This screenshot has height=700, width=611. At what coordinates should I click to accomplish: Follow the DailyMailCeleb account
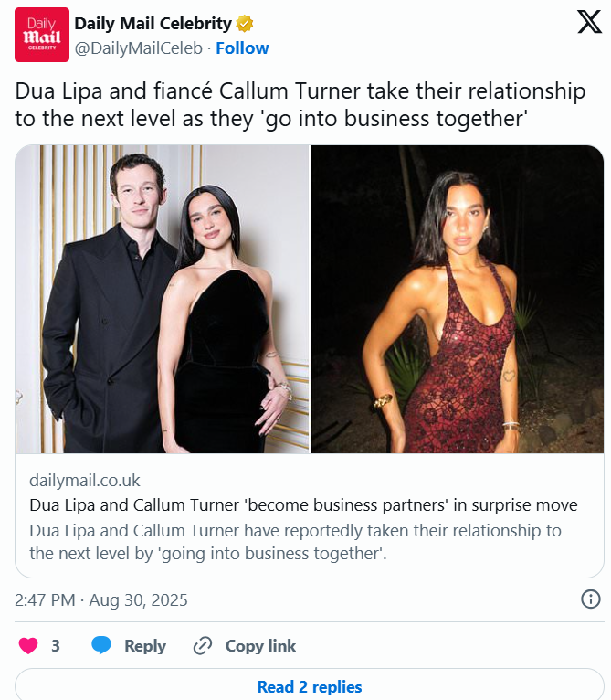pyautogui.click(x=242, y=48)
